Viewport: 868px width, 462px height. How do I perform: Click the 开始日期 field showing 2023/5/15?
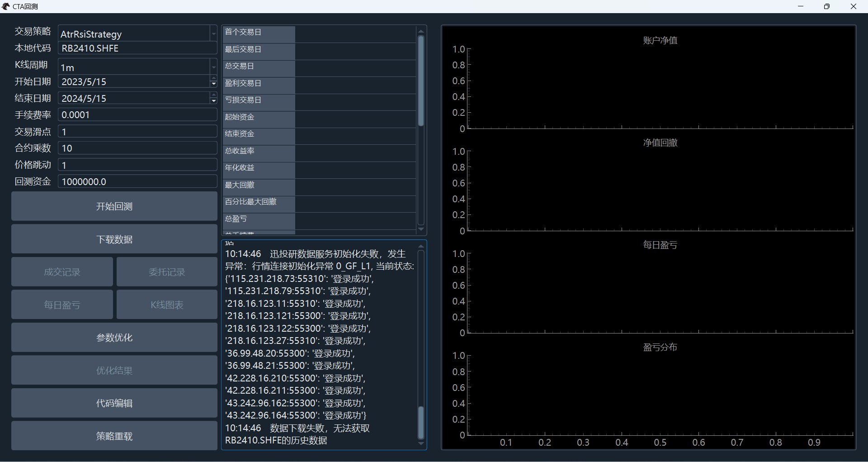(x=134, y=81)
